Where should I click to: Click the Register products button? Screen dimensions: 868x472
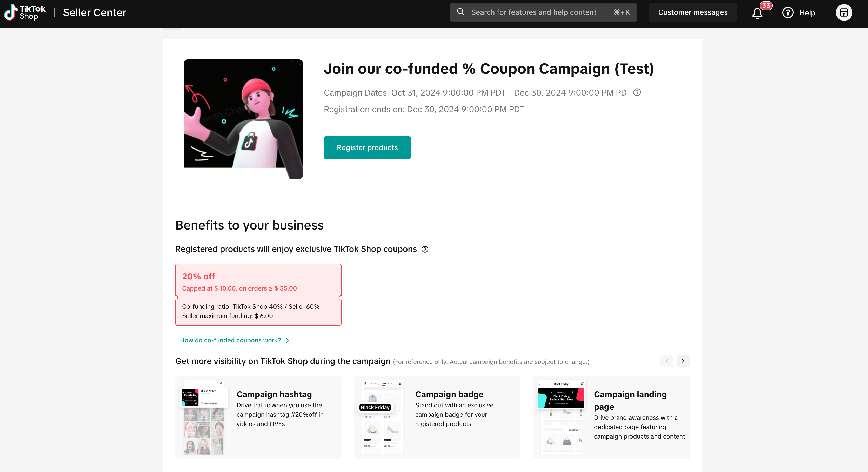tap(367, 147)
